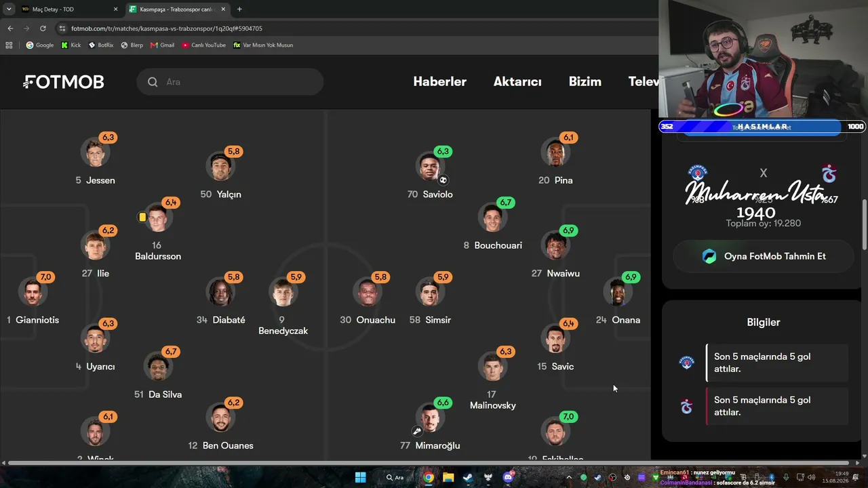Click Uyarıcı's 6,3 rating badge

click(108, 323)
